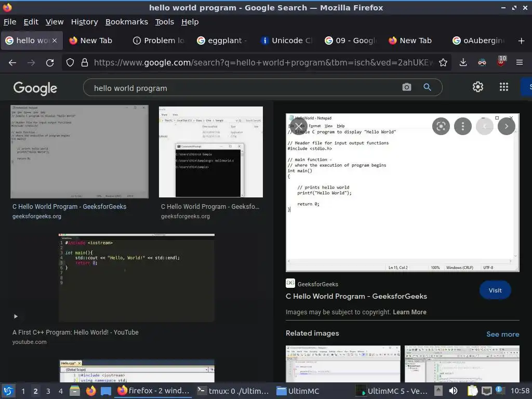
Task: Open the Bookmarks menu
Action: 127,22
